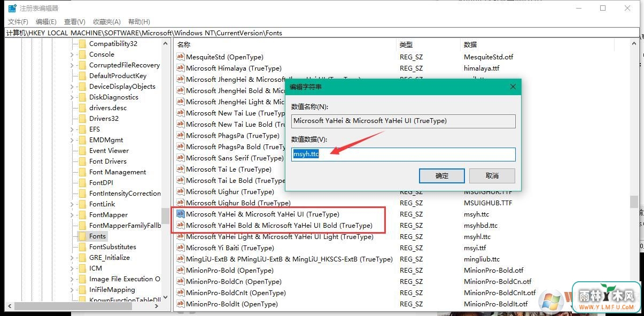Screen dimensions: 644x316
Task: Expand the GRE_Initialize key
Action: coord(72,258)
